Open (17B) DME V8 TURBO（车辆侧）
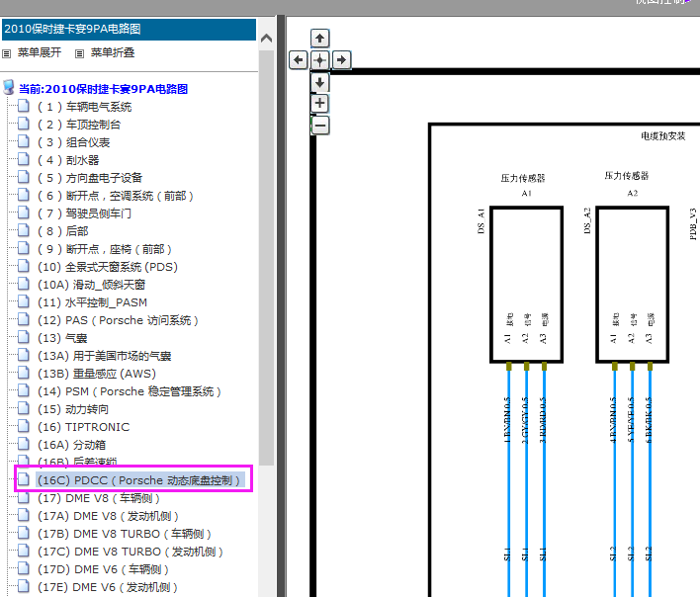Viewport: 700px width, 597px height. pos(125,534)
